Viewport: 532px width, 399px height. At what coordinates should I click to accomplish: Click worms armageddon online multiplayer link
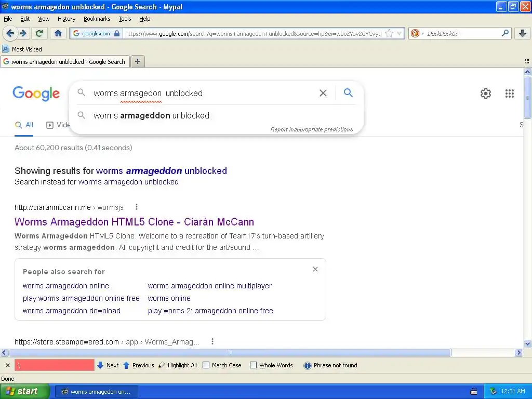pos(210,286)
